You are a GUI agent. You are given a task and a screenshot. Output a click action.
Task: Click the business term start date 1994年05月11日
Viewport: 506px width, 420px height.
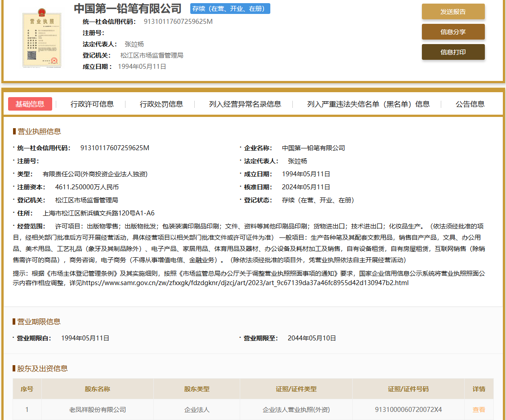pos(85,338)
